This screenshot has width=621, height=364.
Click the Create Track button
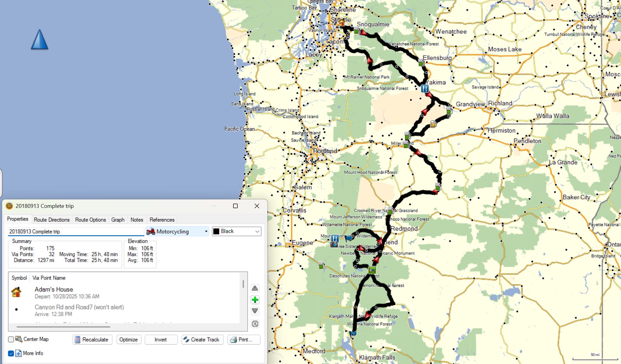click(x=202, y=339)
